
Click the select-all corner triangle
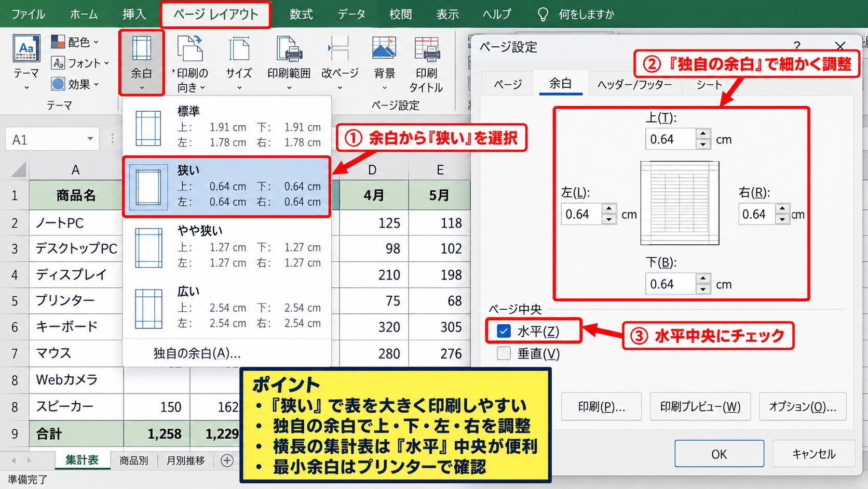click(x=18, y=169)
